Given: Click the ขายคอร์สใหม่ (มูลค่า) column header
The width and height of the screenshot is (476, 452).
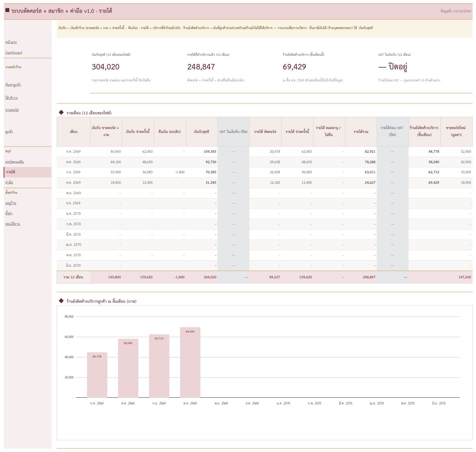Looking at the screenshot, I should tap(456, 132).
